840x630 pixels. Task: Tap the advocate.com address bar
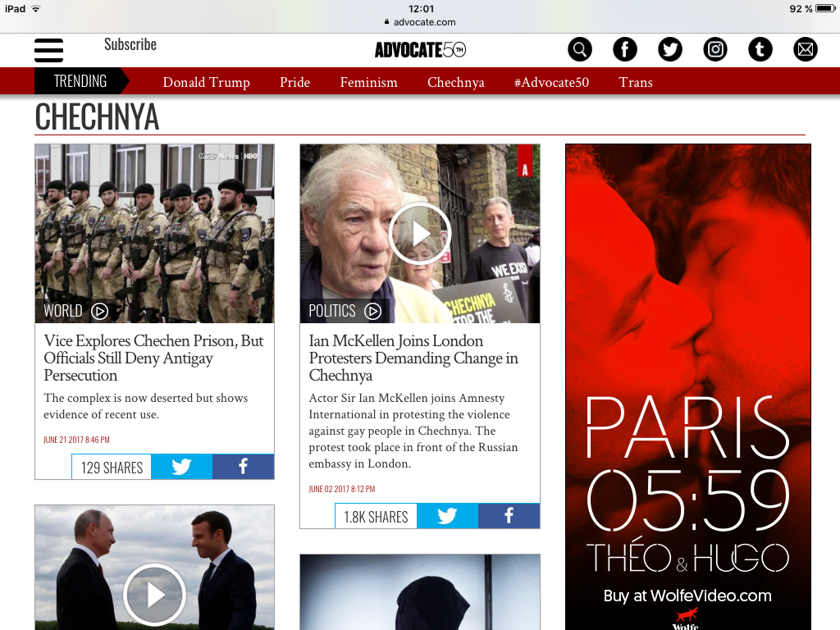(420, 22)
